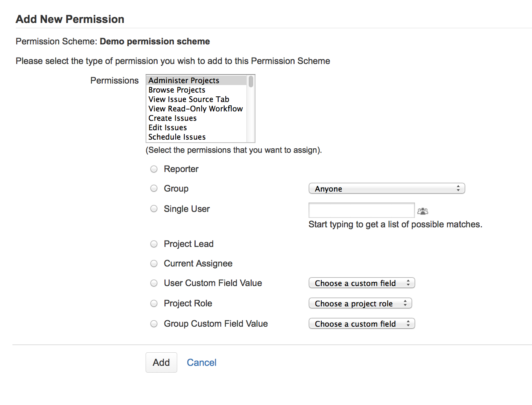
Task: Select the Project Role radio button
Action: click(154, 303)
